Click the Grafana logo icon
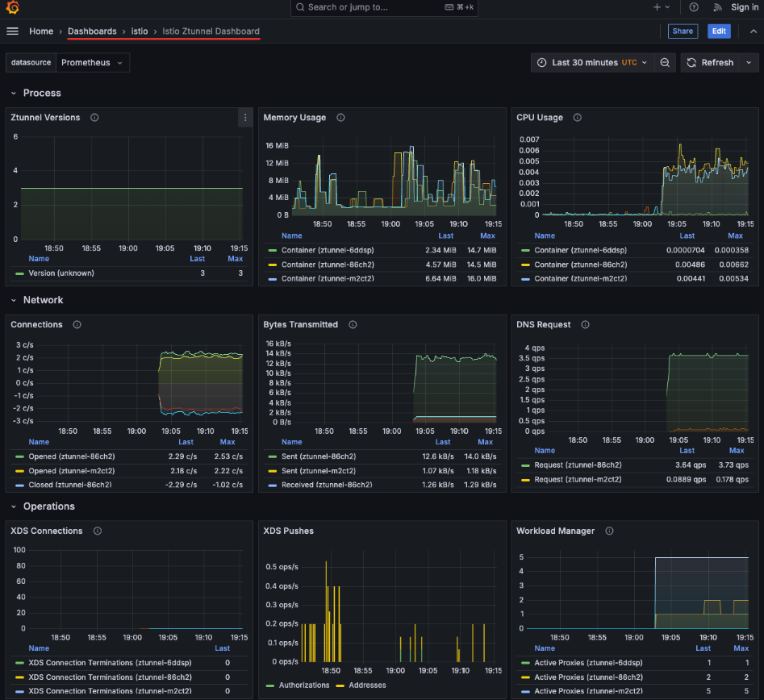Screen dimensions: 764x700 (x=13, y=7)
